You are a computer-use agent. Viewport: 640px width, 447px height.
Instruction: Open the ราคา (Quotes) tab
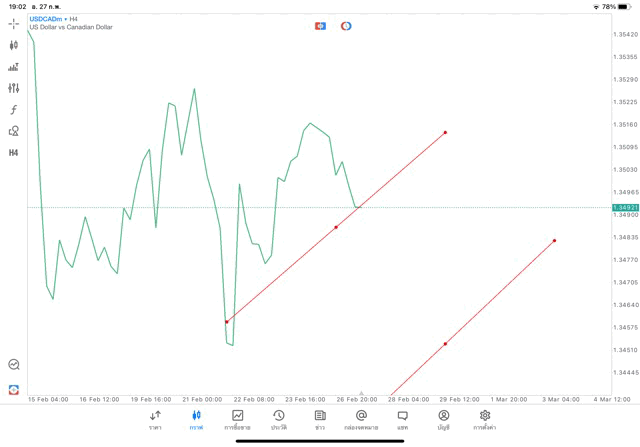(x=155, y=420)
